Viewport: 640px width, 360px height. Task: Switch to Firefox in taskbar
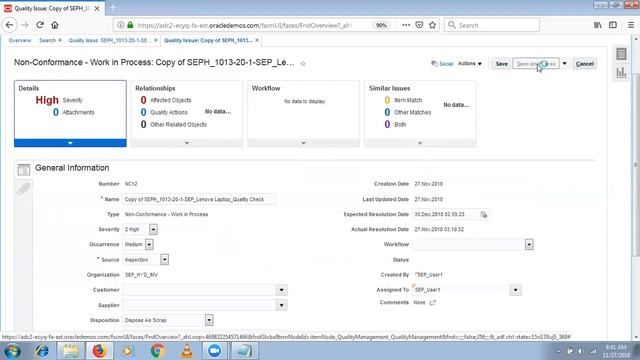[x=99, y=351]
